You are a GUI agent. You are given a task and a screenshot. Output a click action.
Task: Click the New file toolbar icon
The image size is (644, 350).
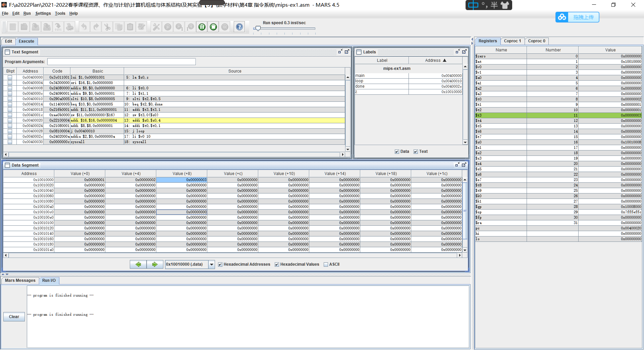coord(13,27)
